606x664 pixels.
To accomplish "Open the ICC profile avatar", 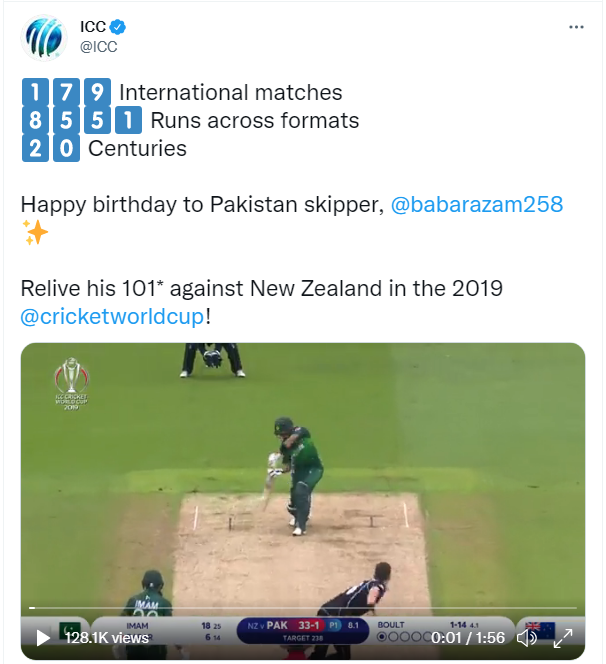I will tap(44, 37).
